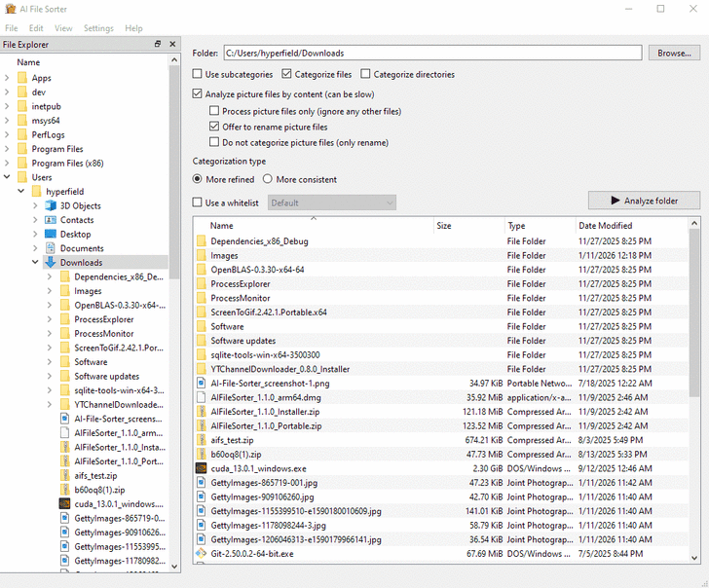
Task: Check Process picture files only option
Action: point(214,111)
